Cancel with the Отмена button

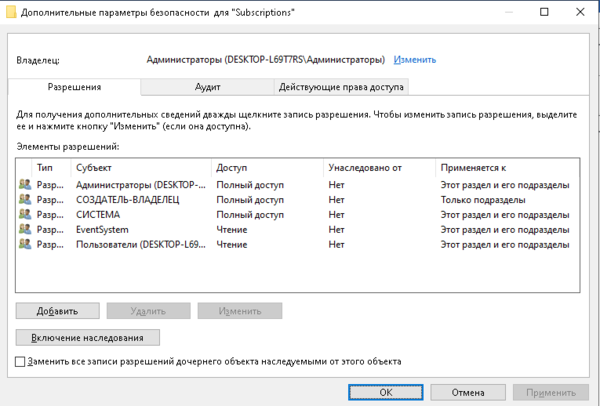(468, 392)
